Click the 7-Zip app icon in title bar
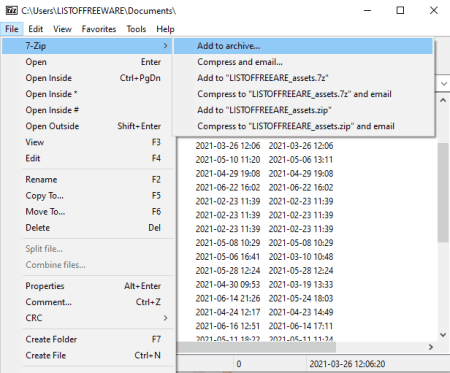 click(12, 11)
